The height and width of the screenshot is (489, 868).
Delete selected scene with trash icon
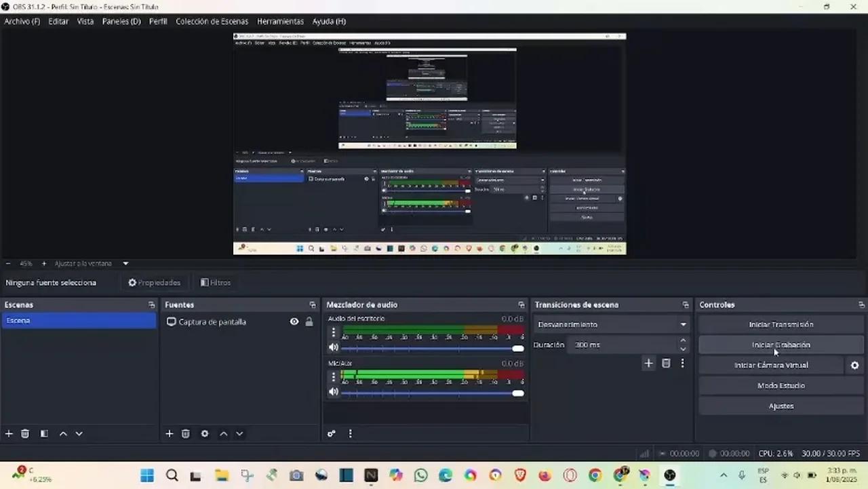click(x=25, y=434)
